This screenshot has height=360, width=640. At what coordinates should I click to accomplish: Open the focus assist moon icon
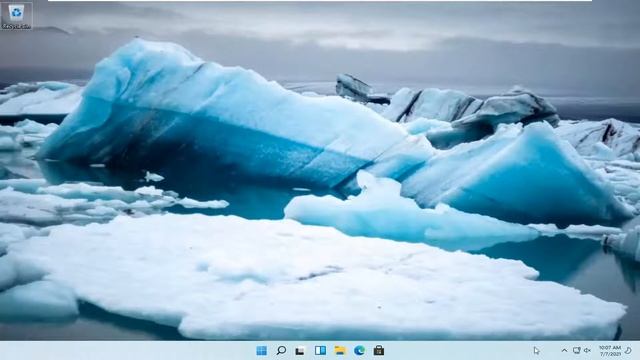coord(629,351)
